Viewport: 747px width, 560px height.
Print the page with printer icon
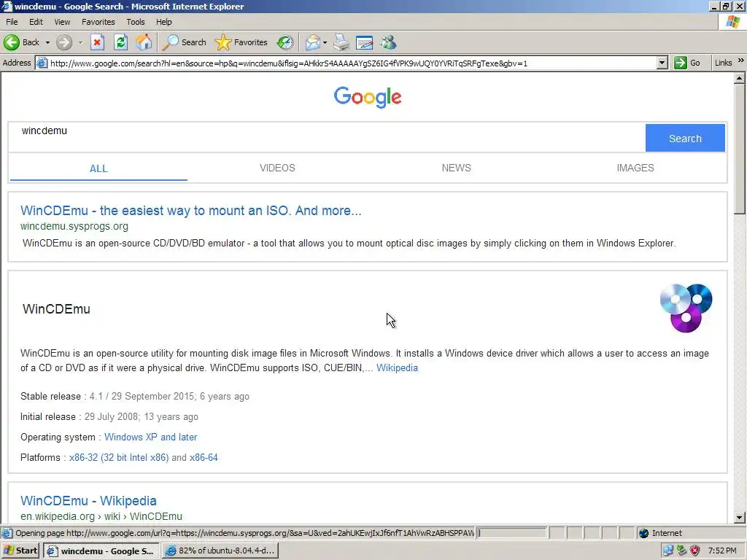pos(341,42)
